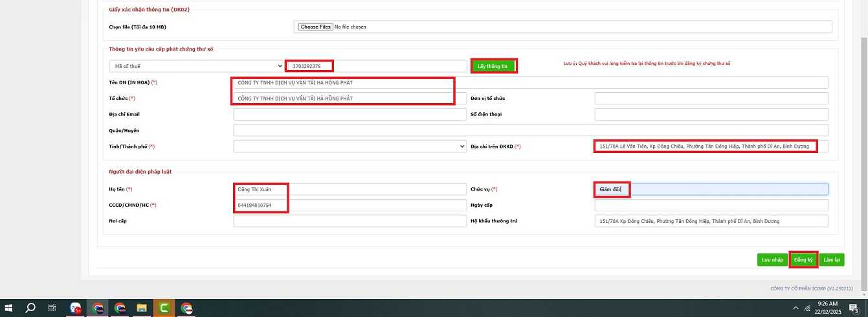Click the "No file chosen" text
Screen dimensions: 868x317
350,27
